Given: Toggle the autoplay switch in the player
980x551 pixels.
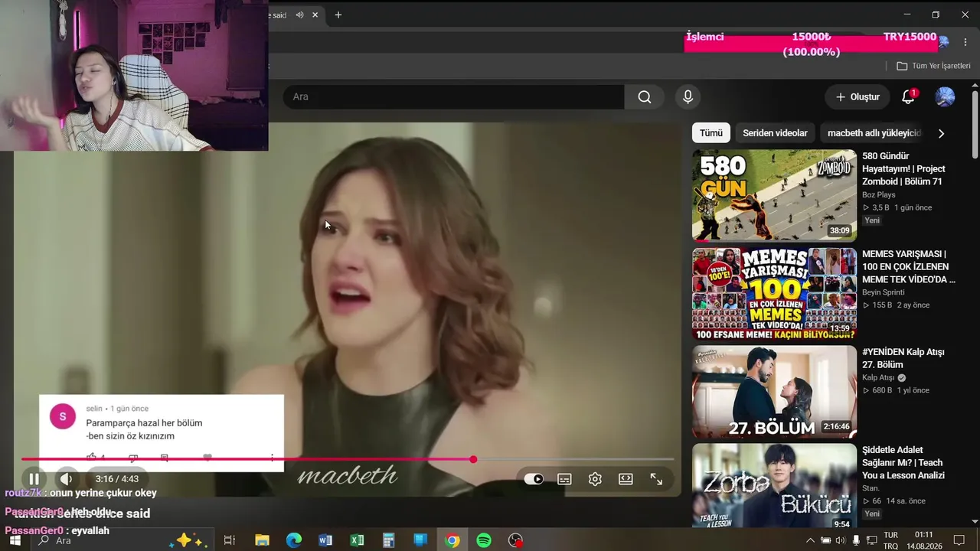Looking at the screenshot, I should coord(534,479).
